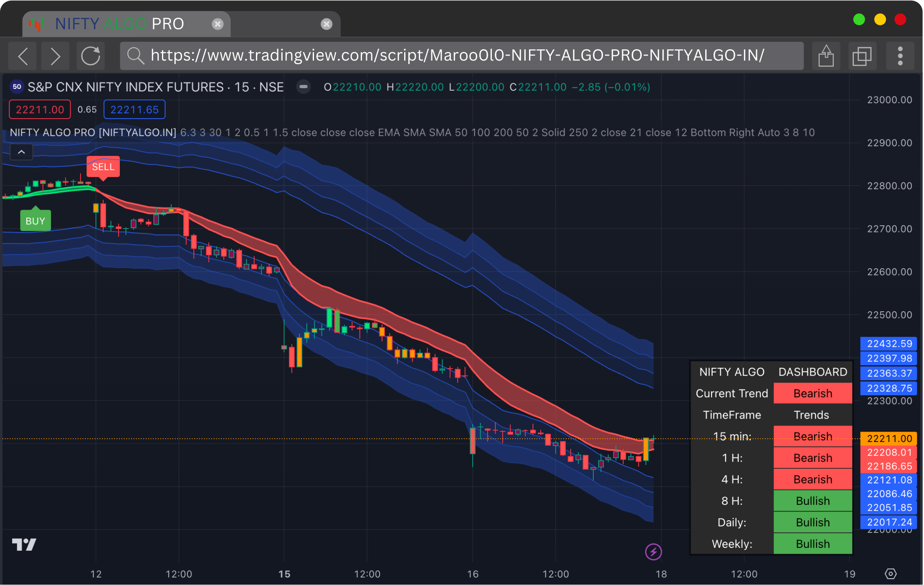The width and height of the screenshot is (924, 585).
Task: Click the Daily Bullish trend cell
Action: pyautogui.click(x=813, y=522)
